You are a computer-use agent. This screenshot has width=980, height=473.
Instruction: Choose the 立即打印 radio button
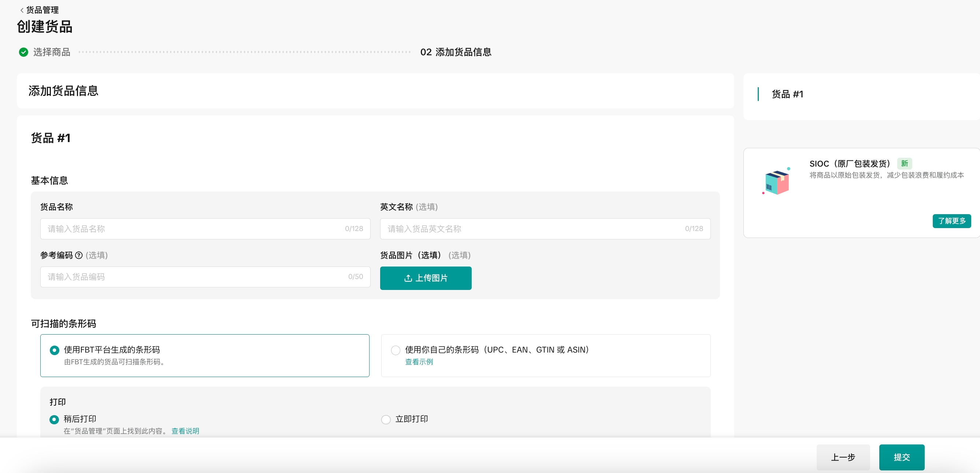pyautogui.click(x=386, y=420)
